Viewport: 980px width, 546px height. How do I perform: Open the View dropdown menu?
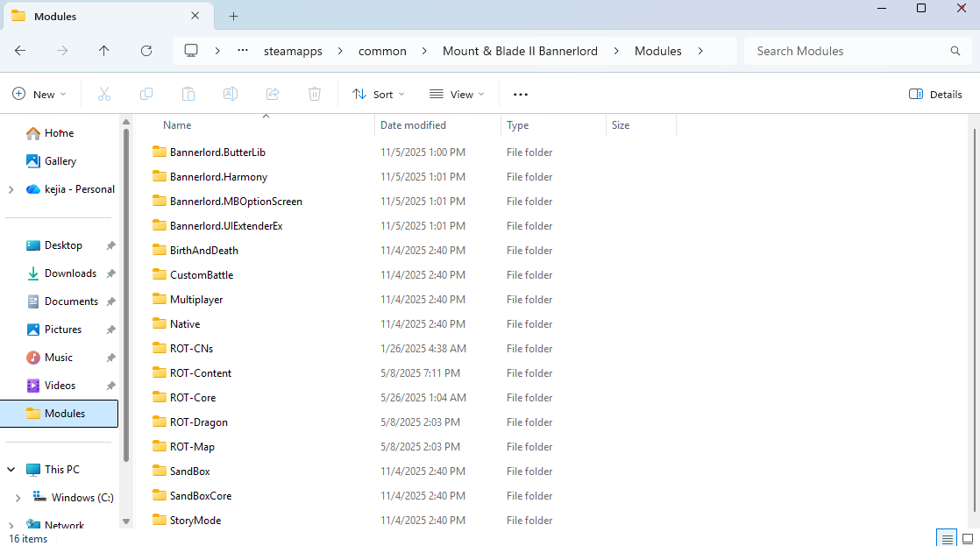tap(457, 94)
